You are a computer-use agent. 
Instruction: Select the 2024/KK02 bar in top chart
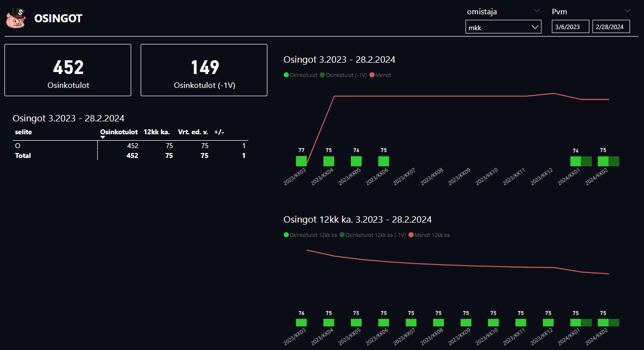603,161
